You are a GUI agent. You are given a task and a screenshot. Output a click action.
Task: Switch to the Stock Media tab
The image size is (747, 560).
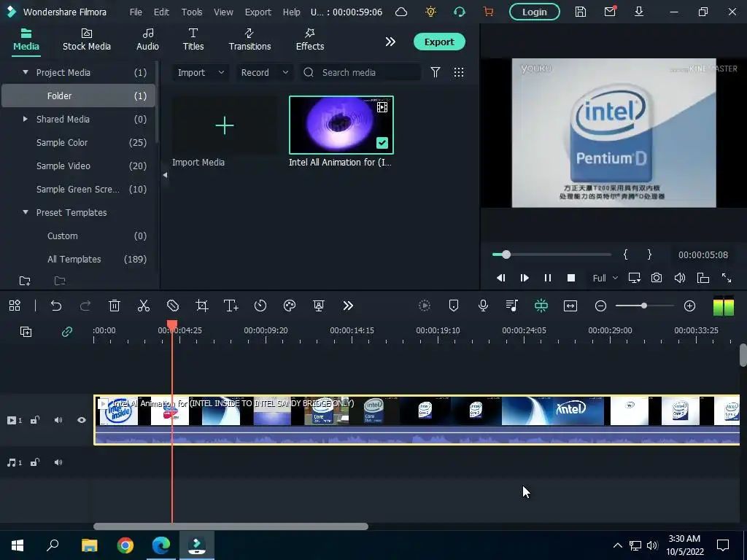point(87,40)
